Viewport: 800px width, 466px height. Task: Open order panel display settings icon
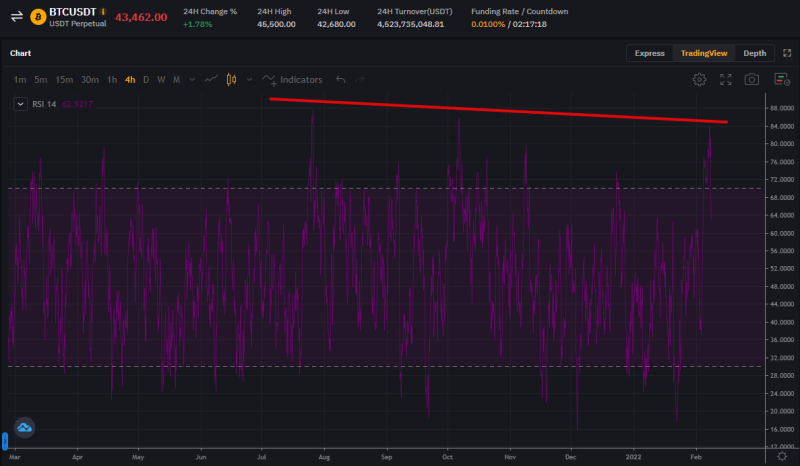click(782, 79)
